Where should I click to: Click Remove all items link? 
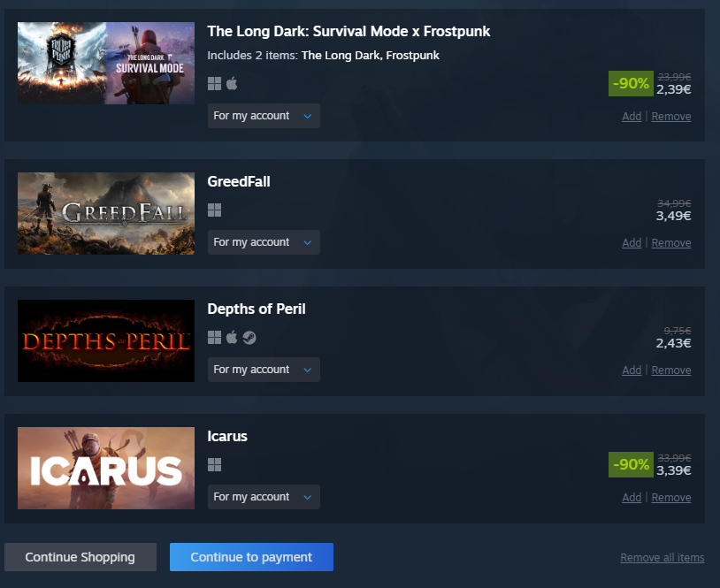pos(663,558)
